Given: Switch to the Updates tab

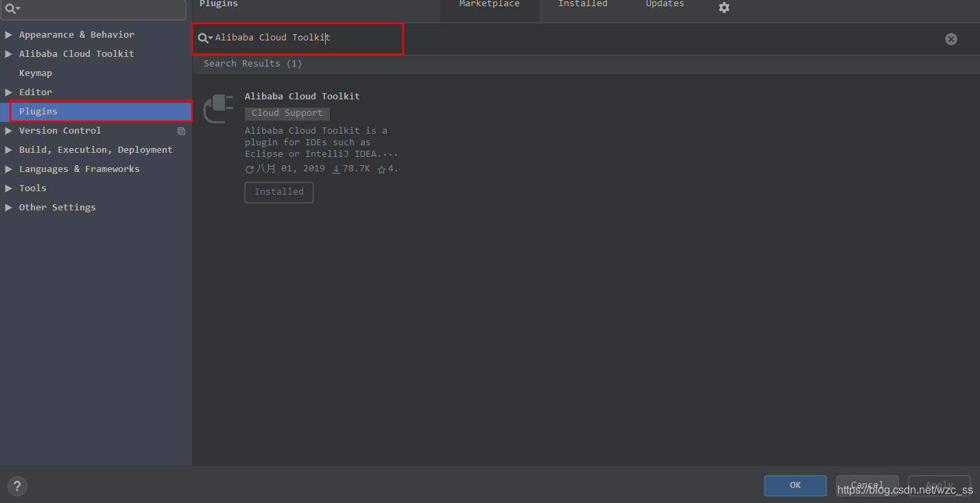Looking at the screenshot, I should point(665,5).
